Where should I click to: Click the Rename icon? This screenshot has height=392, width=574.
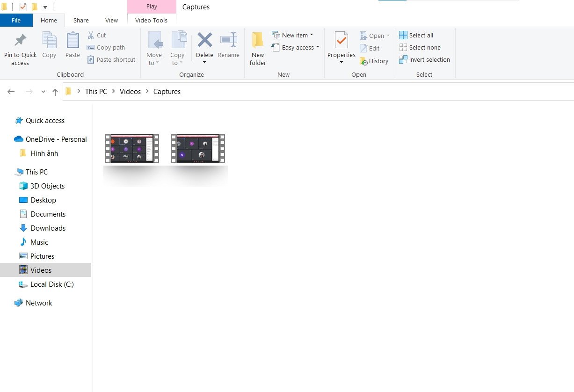pyautogui.click(x=229, y=45)
